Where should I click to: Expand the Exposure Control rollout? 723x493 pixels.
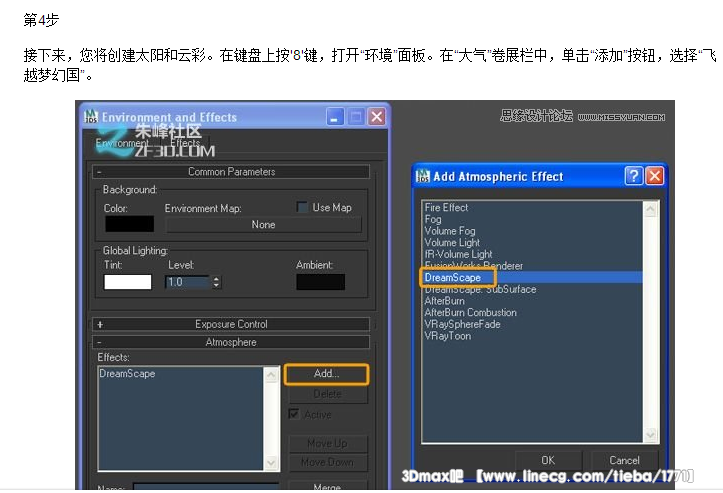tap(99, 324)
